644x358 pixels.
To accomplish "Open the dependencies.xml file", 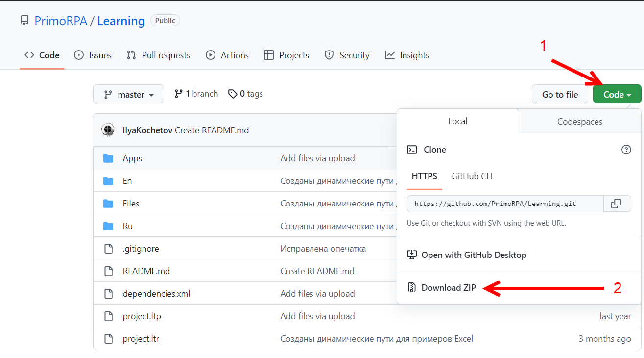I will point(156,294).
